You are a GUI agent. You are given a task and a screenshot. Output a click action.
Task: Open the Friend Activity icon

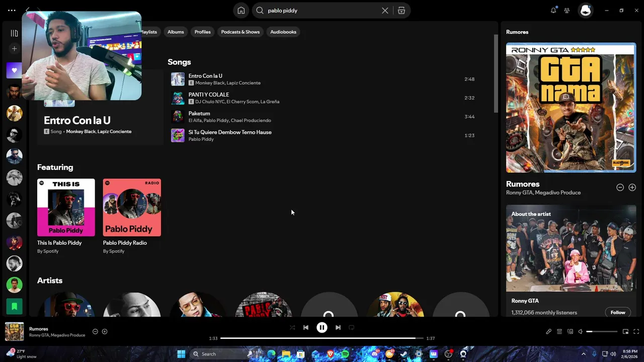[x=567, y=10]
